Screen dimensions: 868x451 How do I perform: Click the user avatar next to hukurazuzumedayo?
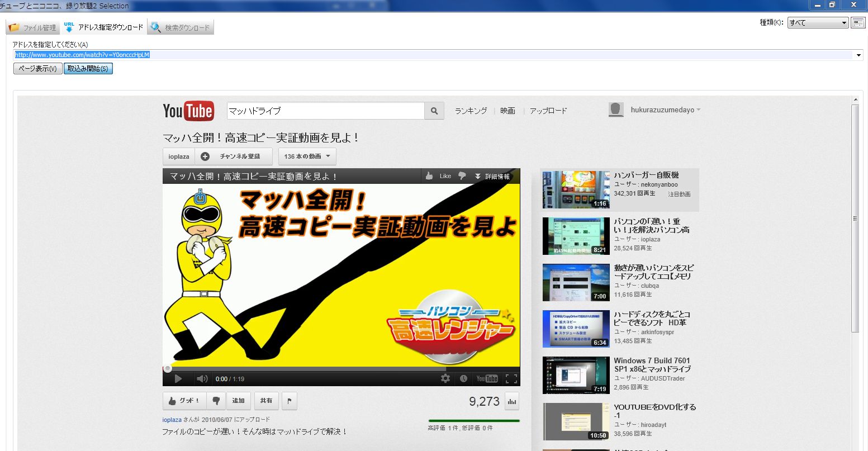tap(616, 110)
